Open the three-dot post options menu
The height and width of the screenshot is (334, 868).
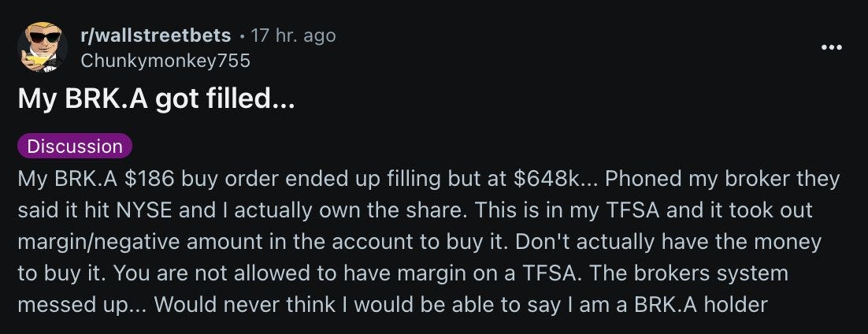[831, 47]
